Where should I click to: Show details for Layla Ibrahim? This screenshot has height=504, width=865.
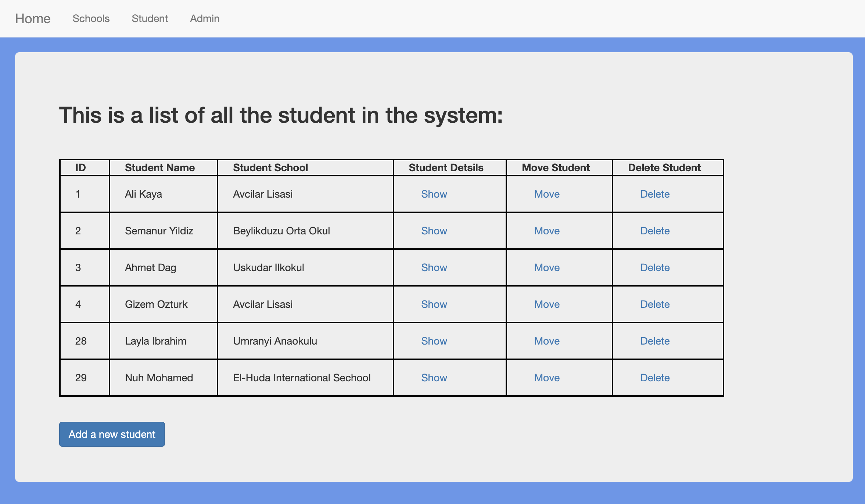coord(434,341)
